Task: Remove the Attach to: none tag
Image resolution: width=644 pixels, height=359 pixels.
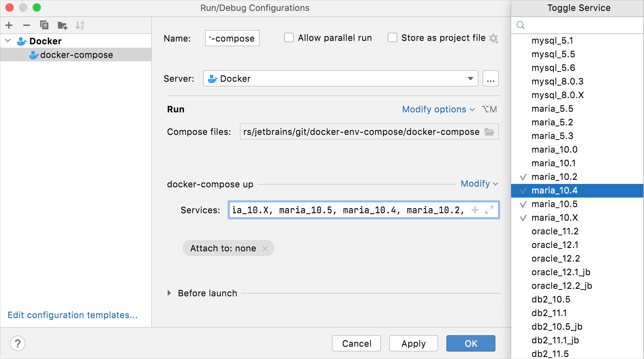Action: pos(265,249)
